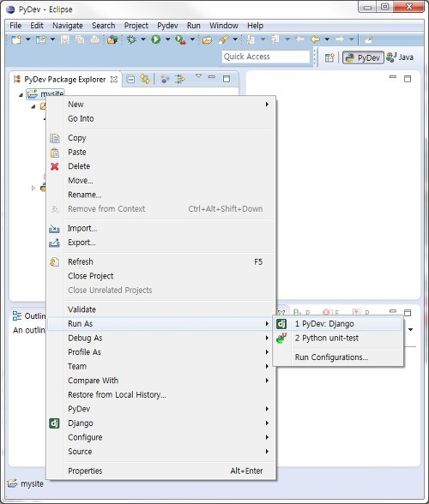Toggle Link with Editor in Package Explorer
429x504 pixels.
click(145, 79)
